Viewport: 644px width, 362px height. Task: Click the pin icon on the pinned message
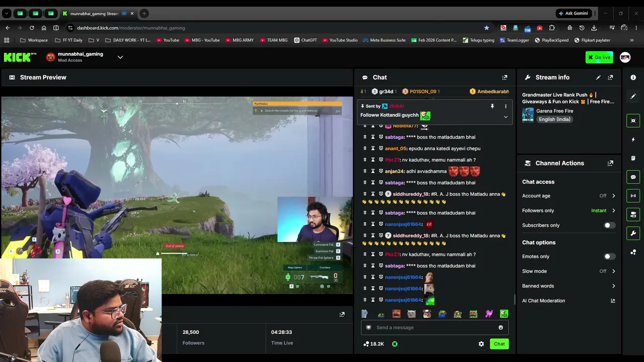[492, 107]
